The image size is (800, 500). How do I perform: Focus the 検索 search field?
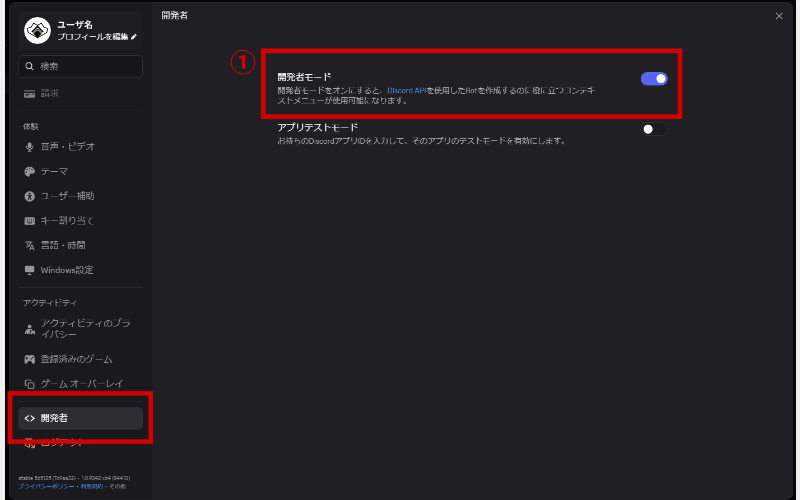pyautogui.click(x=80, y=66)
